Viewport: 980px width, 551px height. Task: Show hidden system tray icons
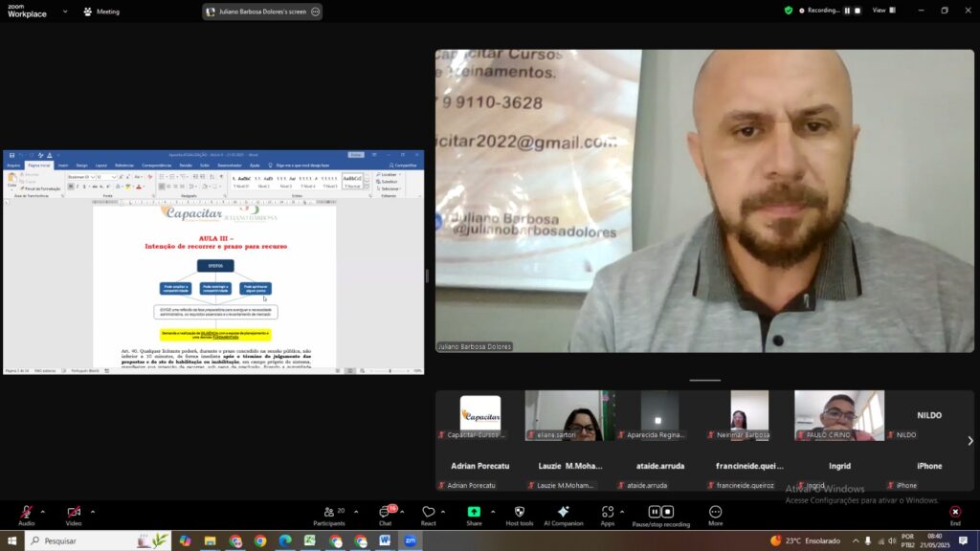(856, 541)
